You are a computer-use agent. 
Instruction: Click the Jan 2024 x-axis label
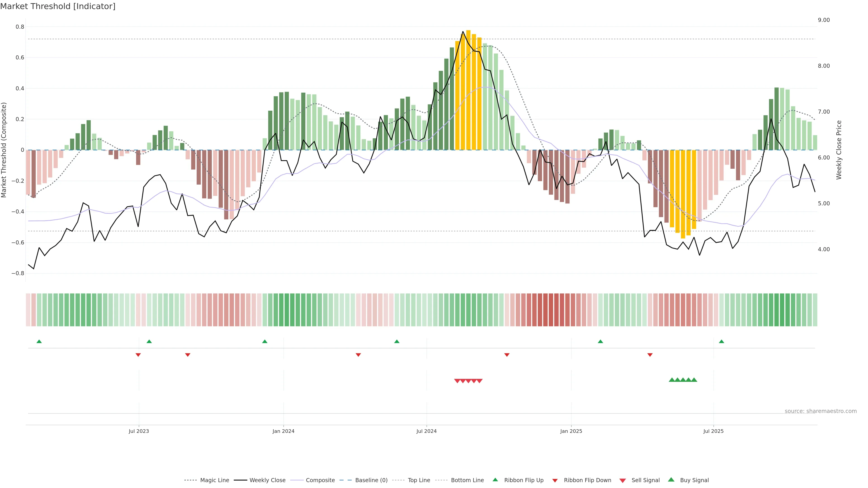click(283, 431)
